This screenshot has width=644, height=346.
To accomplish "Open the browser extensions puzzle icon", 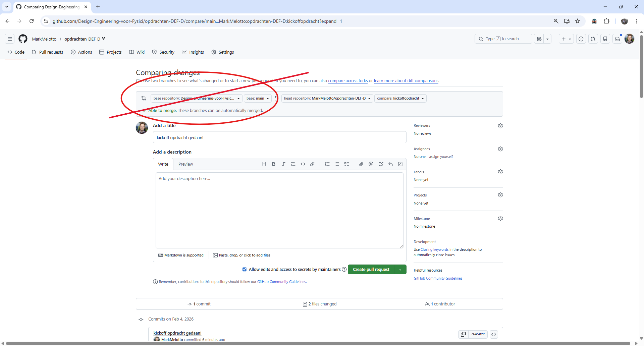I will [606, 21].
